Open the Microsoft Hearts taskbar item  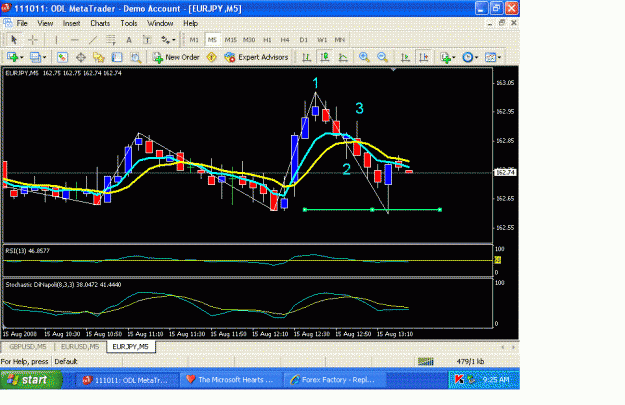(231, 379)
